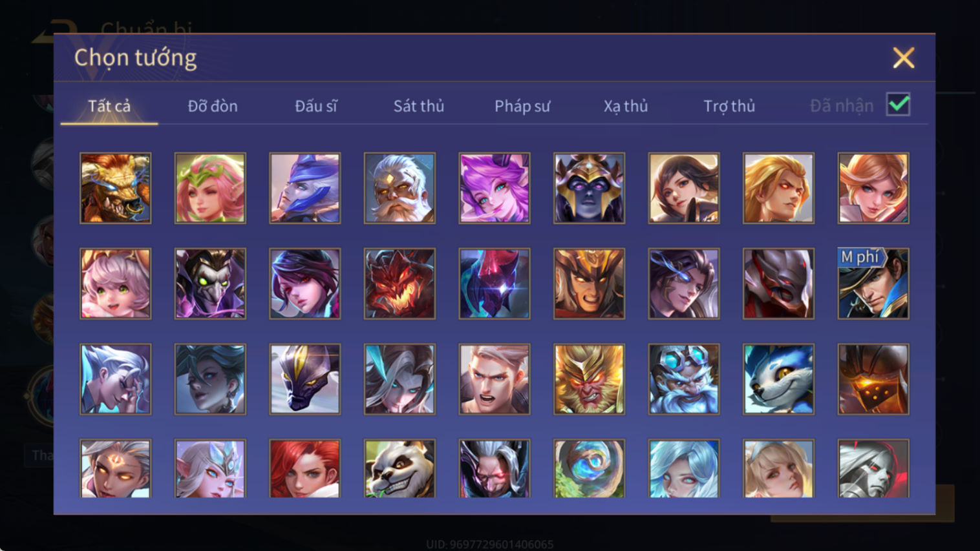Choose the black panther hero portrait
This screenshot has width=980, height=551.
click(304, 379)
